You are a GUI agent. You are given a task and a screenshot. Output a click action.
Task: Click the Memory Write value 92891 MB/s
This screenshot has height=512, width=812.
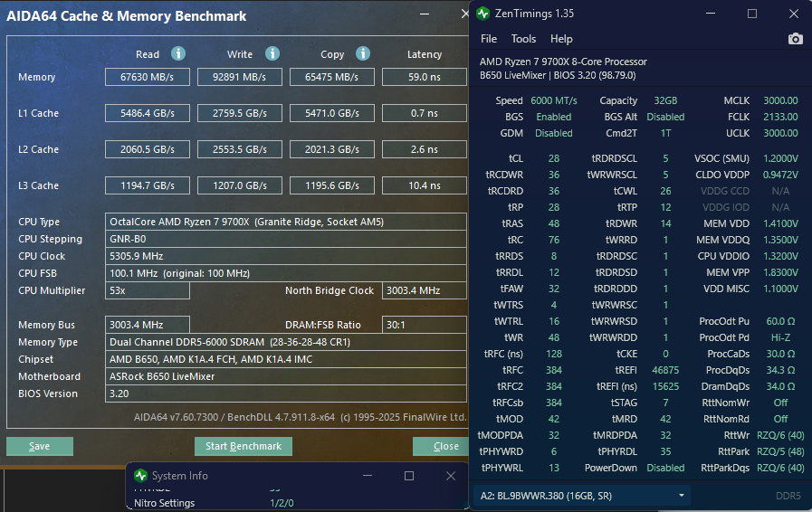[x=239, y=77]
